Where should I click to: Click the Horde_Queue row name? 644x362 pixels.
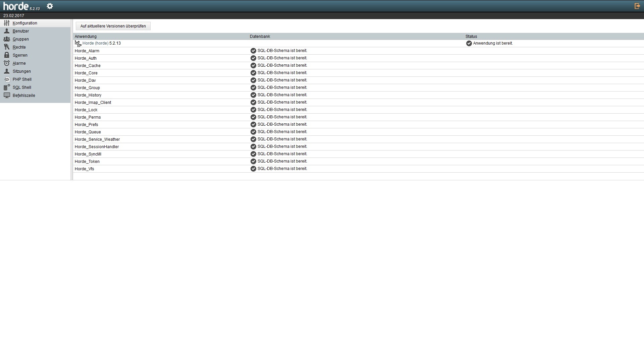point(88,132)
